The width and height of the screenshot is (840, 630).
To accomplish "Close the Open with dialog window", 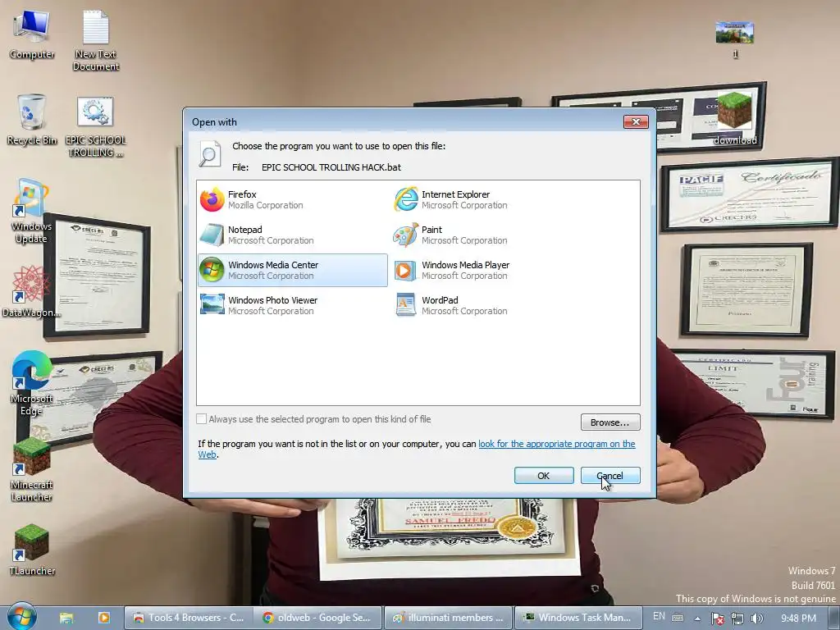I will (x=636, y=121).
